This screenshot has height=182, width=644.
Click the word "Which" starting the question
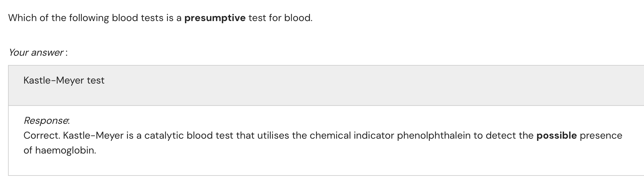pyautogui.click(x=22, y=18)
